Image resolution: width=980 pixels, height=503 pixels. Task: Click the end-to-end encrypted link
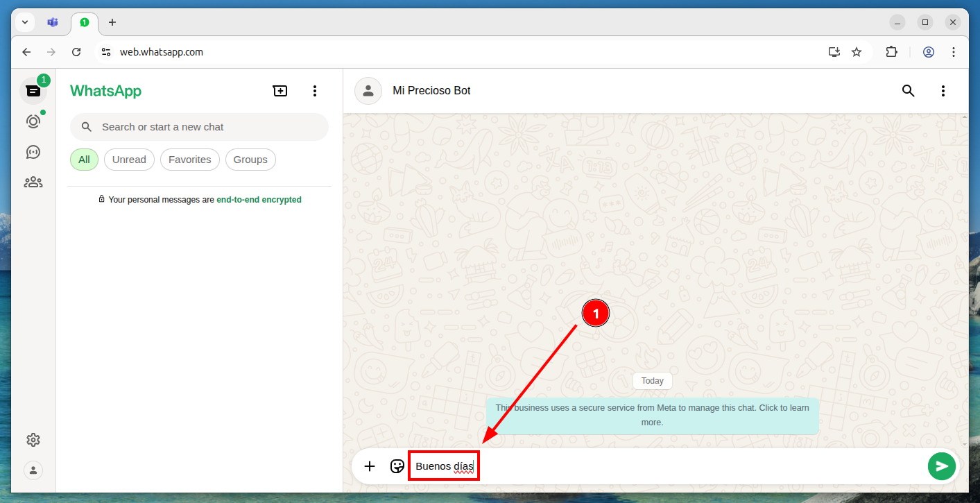pos(259,200)
